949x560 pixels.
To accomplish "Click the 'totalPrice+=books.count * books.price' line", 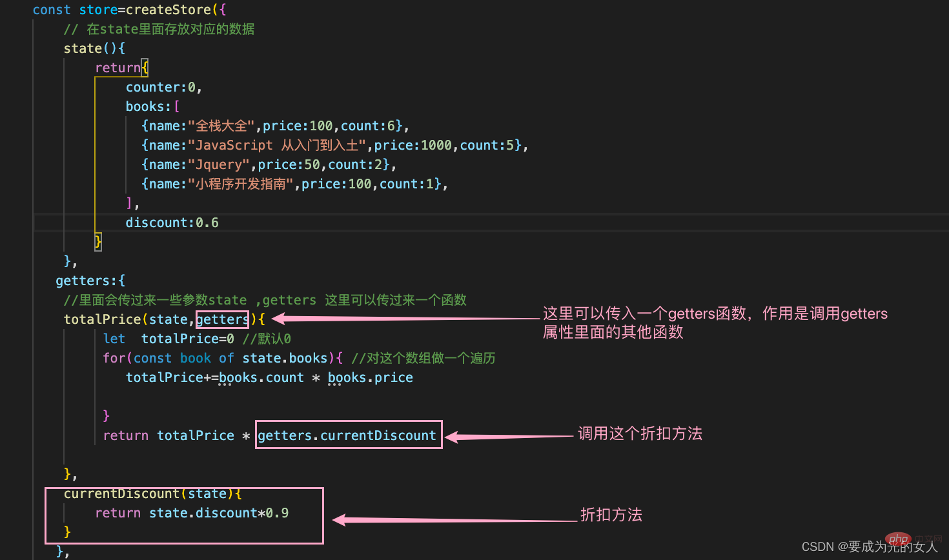I will point(269,377).
